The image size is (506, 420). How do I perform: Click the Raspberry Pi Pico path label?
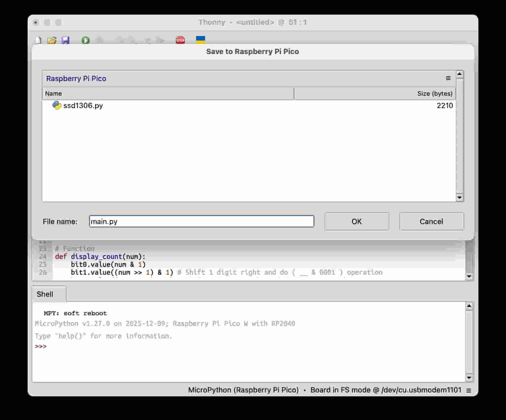[76, 79]
